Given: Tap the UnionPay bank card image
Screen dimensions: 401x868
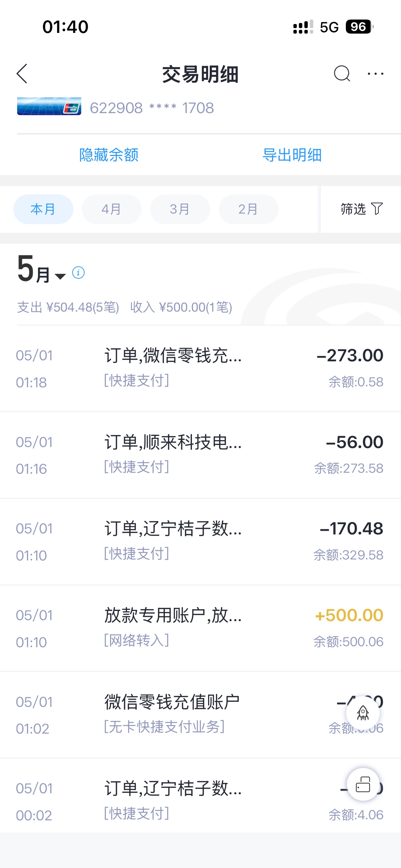Looking at the screenshot, I should [x=49, y=107].
